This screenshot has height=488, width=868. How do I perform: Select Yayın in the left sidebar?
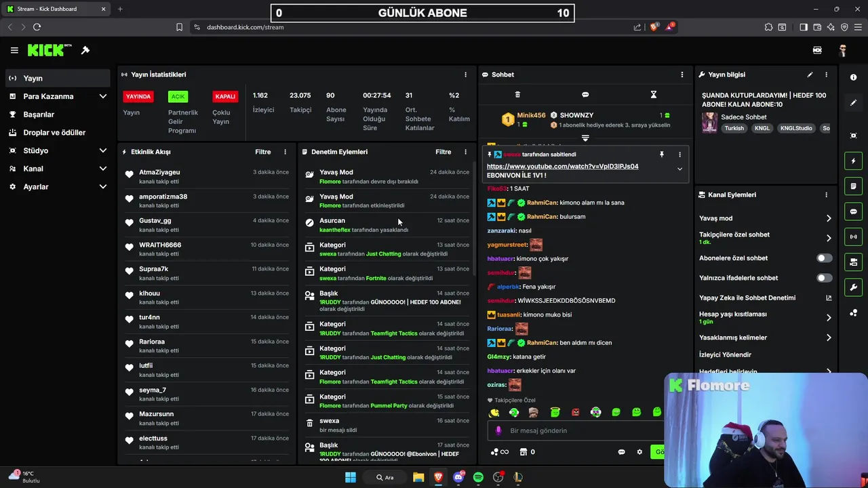(x=58, y=78)
